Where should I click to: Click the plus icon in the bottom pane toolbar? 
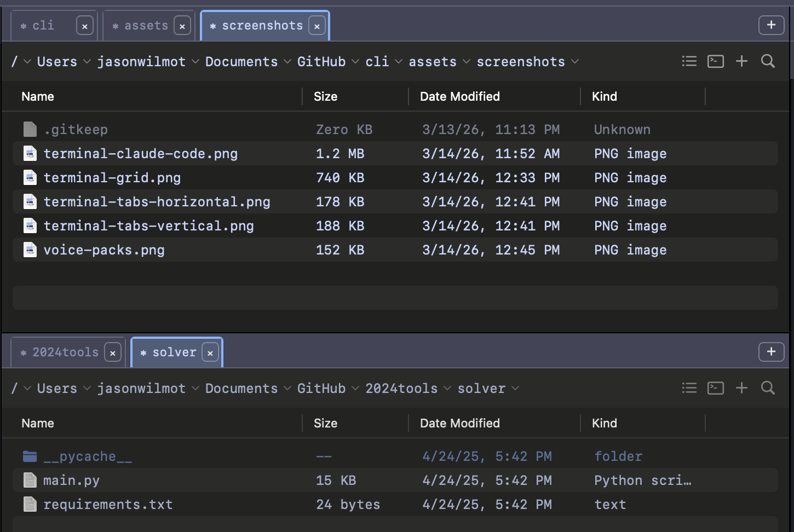(x=741, y=388)
